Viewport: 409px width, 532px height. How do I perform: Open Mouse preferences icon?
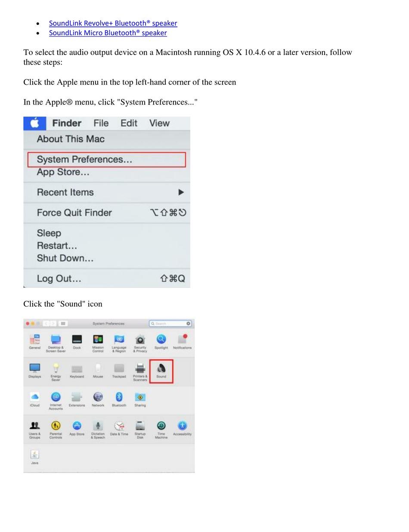click(x=98, y=371)
